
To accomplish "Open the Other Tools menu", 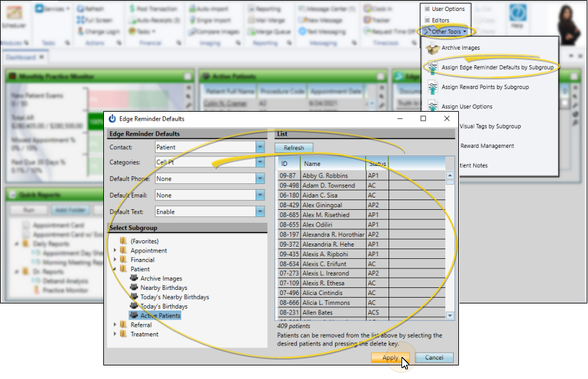I will coord(445,31).
